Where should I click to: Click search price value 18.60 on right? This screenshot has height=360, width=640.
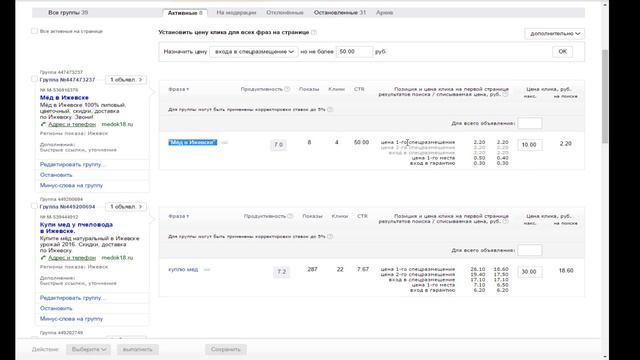coord(566,270)
